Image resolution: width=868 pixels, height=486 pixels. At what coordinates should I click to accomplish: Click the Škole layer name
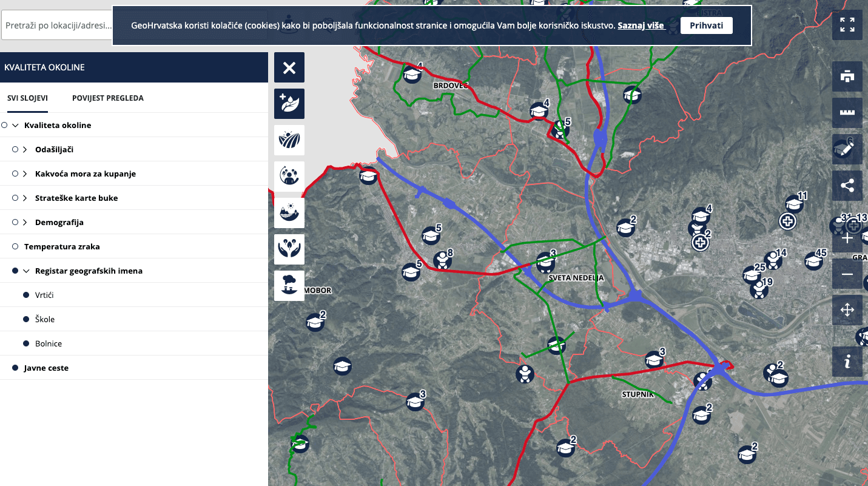(x=45, y=319)
